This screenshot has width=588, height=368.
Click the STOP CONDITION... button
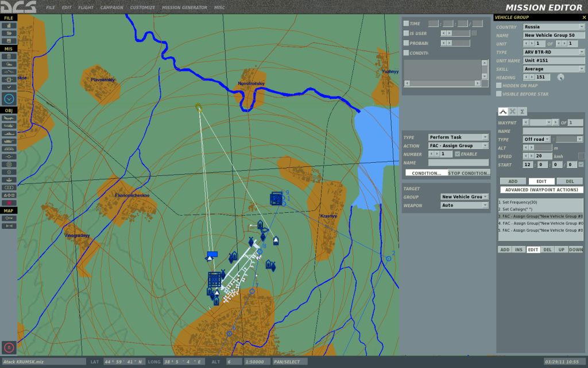click(x=469, y=173)
